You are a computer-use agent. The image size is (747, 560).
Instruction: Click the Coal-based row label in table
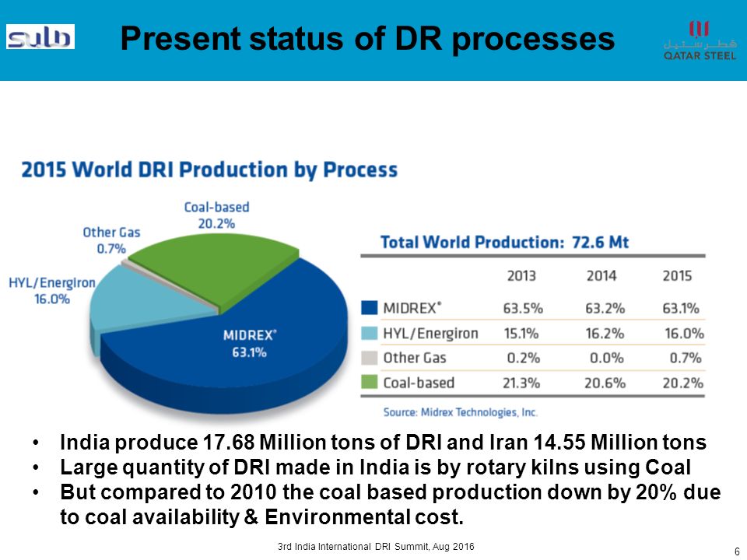coord(419,383)
